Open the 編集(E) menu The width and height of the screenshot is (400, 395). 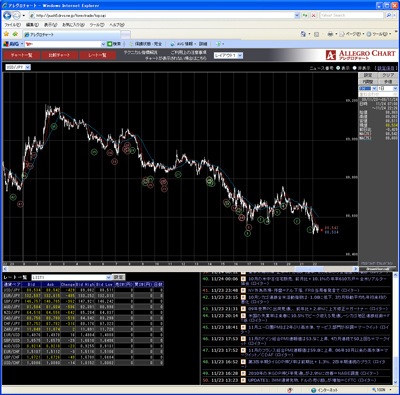[32, 25]
